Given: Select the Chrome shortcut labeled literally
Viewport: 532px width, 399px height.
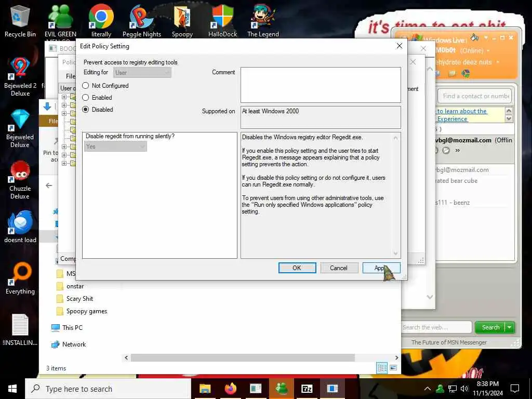Looking at the screenshot, I should [101, 21].
